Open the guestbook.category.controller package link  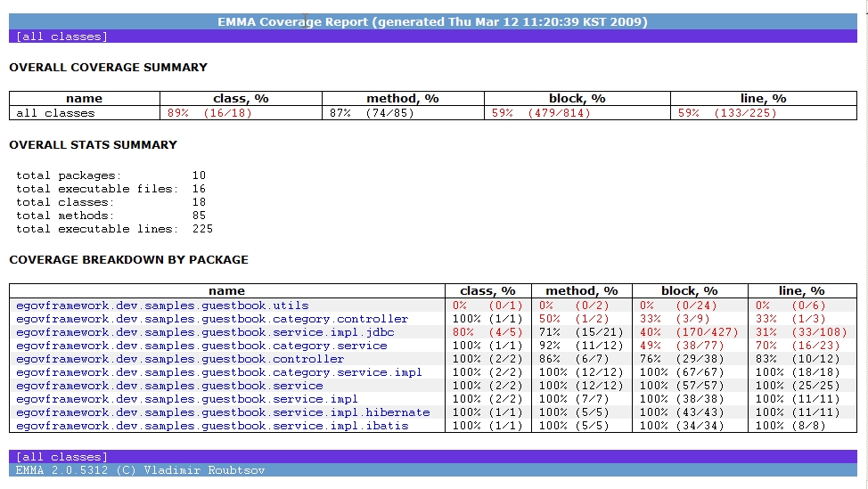[x=212, y=319]
